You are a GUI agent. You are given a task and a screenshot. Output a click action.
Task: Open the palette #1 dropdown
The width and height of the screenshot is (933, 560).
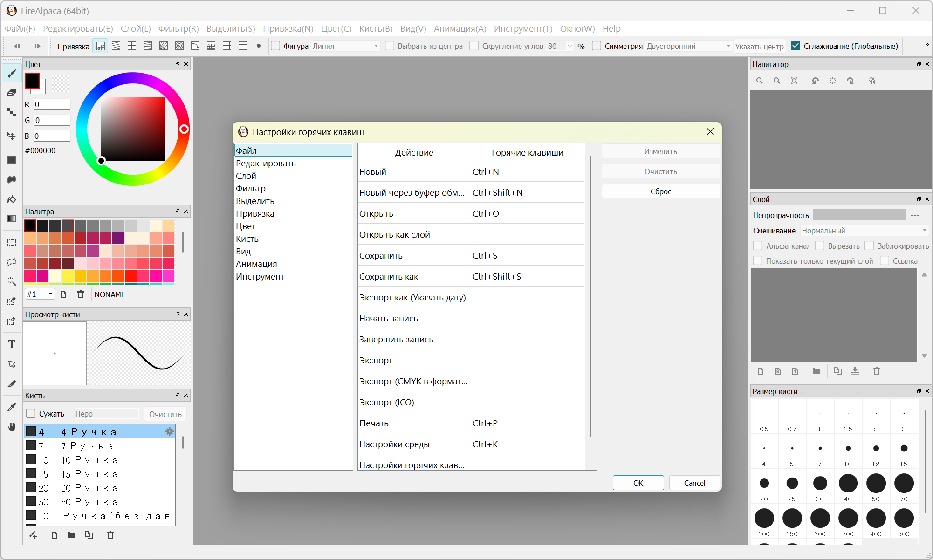click(x=40, y=294)
